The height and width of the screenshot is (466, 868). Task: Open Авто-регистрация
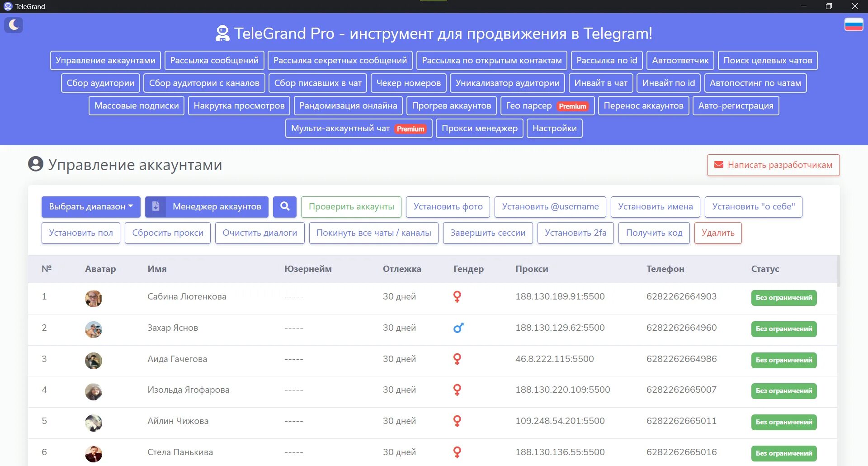point(736,106)
